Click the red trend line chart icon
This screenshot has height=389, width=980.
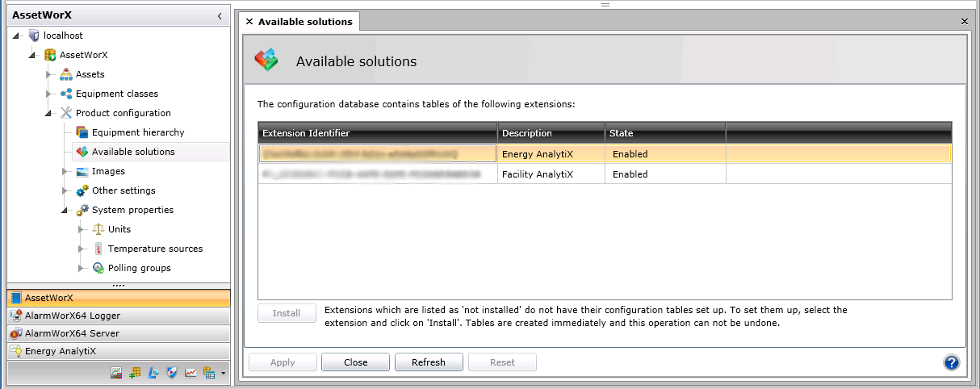191,372
